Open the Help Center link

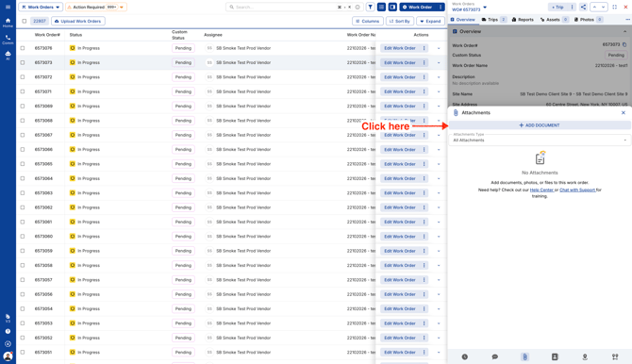coord(541,190)
